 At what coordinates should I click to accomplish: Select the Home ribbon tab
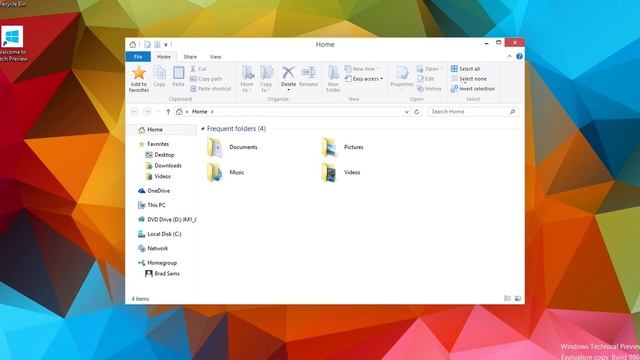[164, 57]
